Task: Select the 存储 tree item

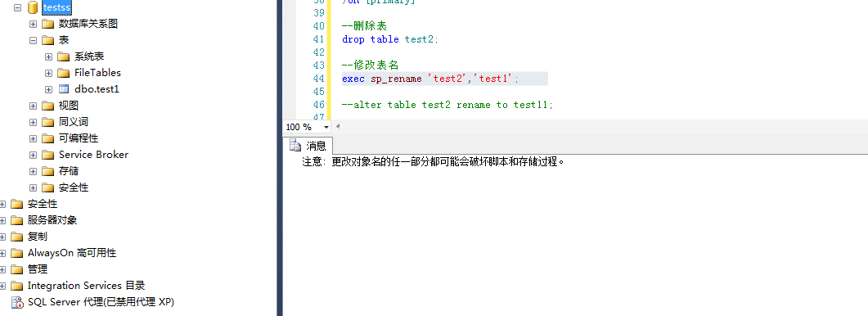Action: pos(69,171)
